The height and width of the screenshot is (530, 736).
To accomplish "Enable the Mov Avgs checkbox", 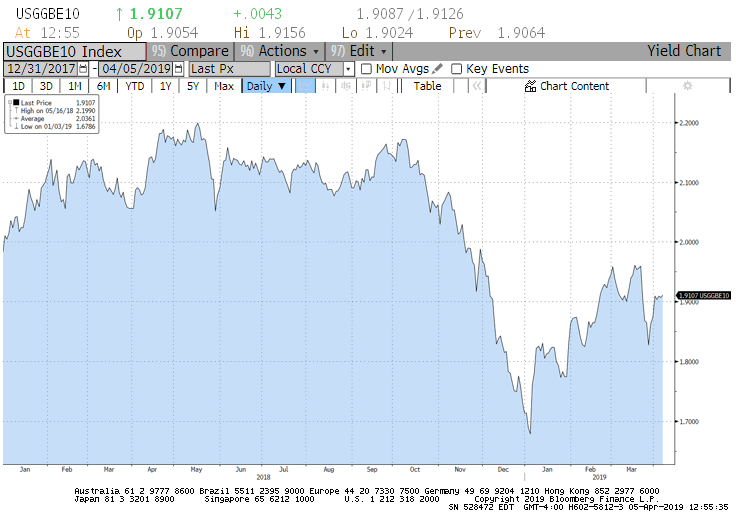I will tap(366, 69).
